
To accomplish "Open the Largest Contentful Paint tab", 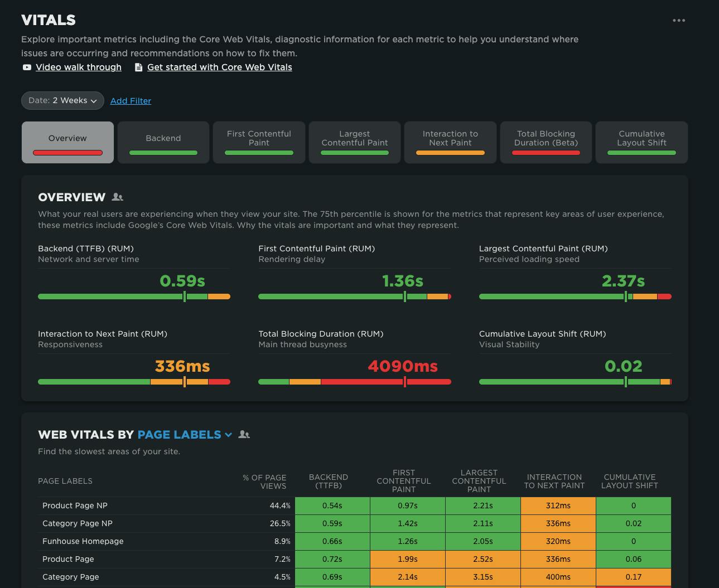I will click(x=354, y=142).
